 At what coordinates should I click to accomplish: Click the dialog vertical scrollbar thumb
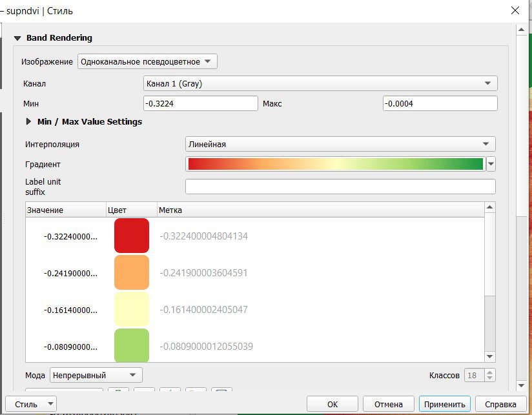tap(522, 125)
